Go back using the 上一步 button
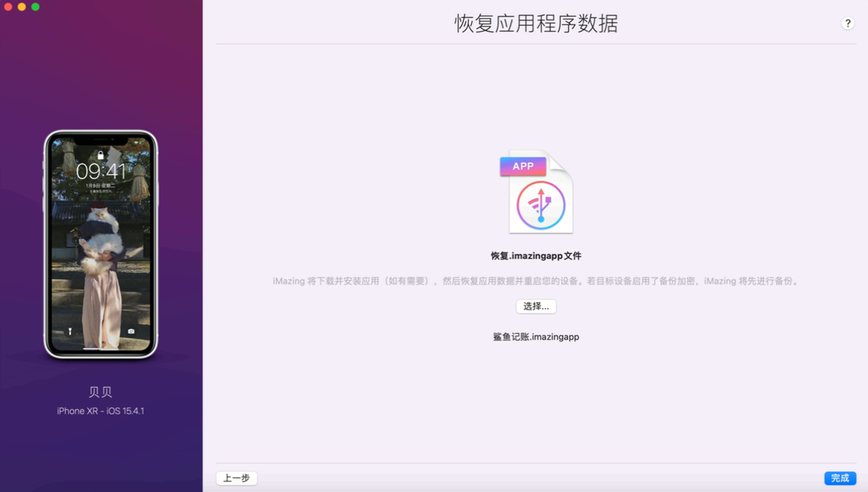868x492 pixels. click(x=237, y=478)
